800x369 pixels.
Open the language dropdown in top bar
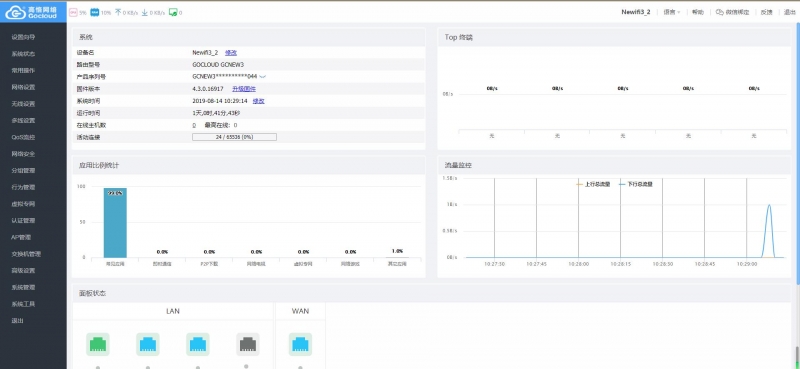pos(672,12)
